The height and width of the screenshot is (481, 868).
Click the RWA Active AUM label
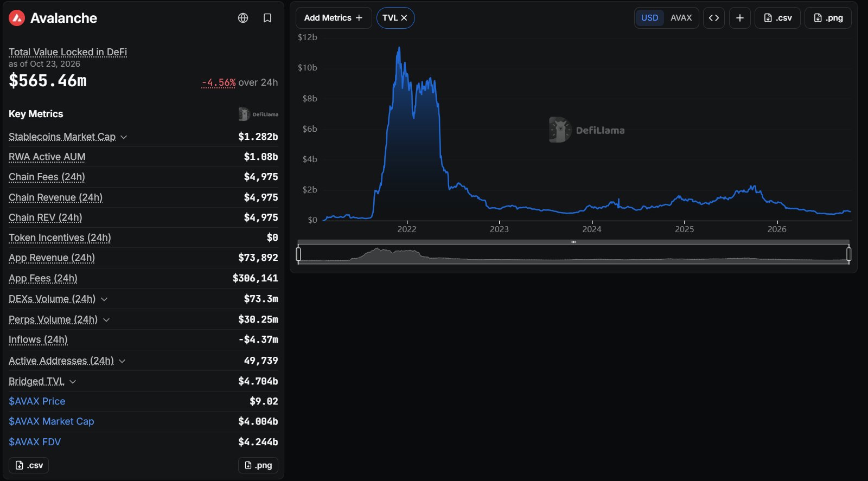click(x=47, y=157)
